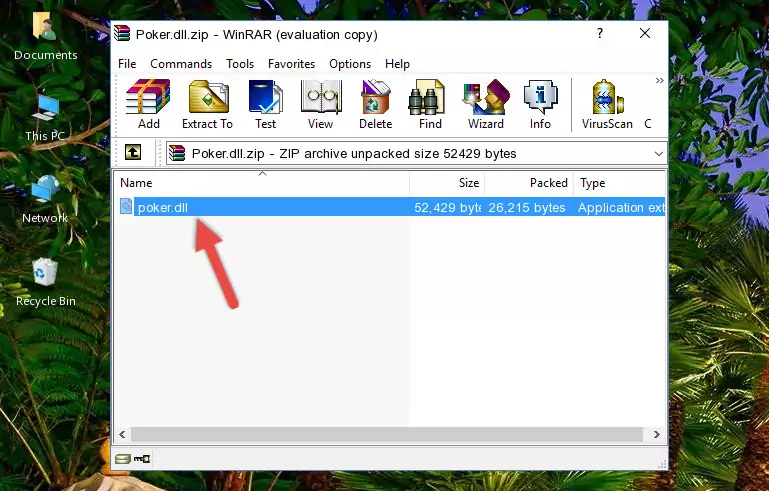Click the poker.dll file icon

[126, 207]
